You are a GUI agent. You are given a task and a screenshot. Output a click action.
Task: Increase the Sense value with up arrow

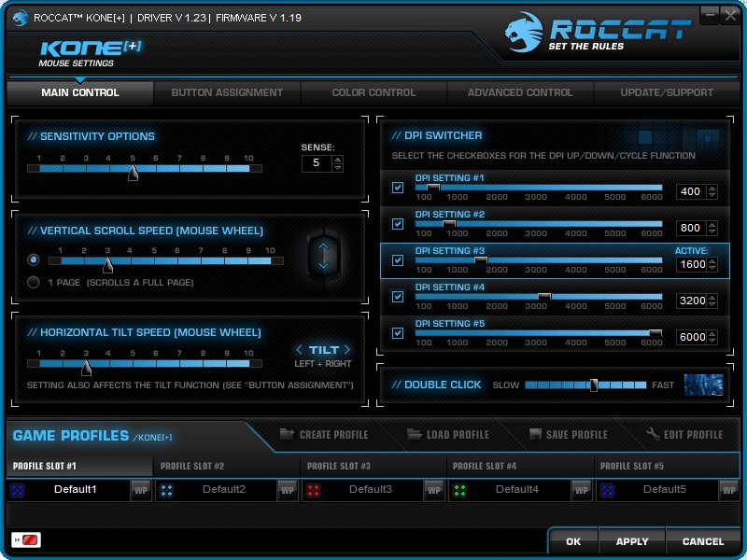click(337, 160)
